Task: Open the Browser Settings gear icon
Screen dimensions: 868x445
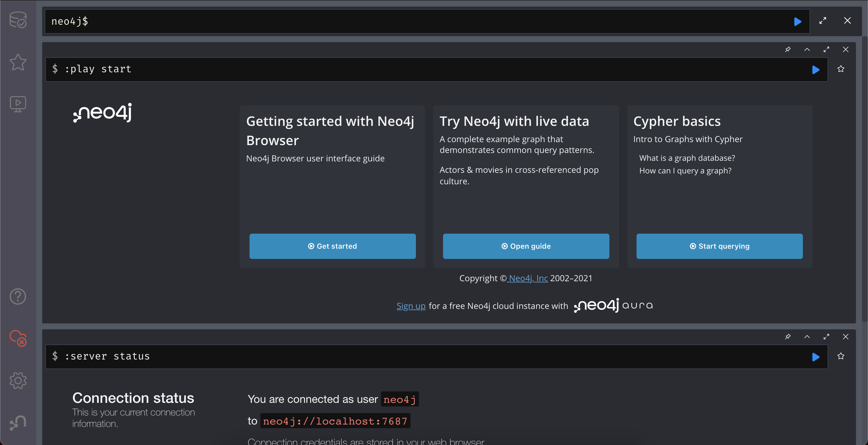Action: pyautogui.click(x=18, y=380)
